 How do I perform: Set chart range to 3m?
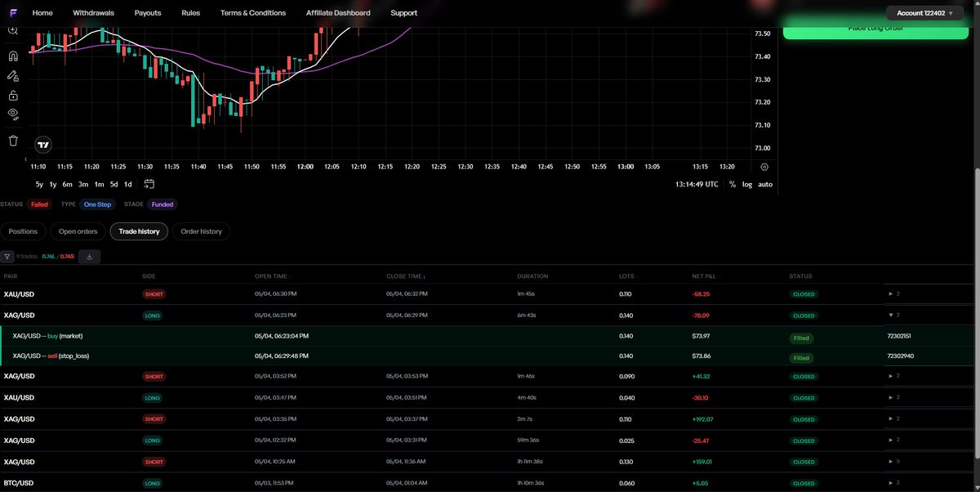83,184
